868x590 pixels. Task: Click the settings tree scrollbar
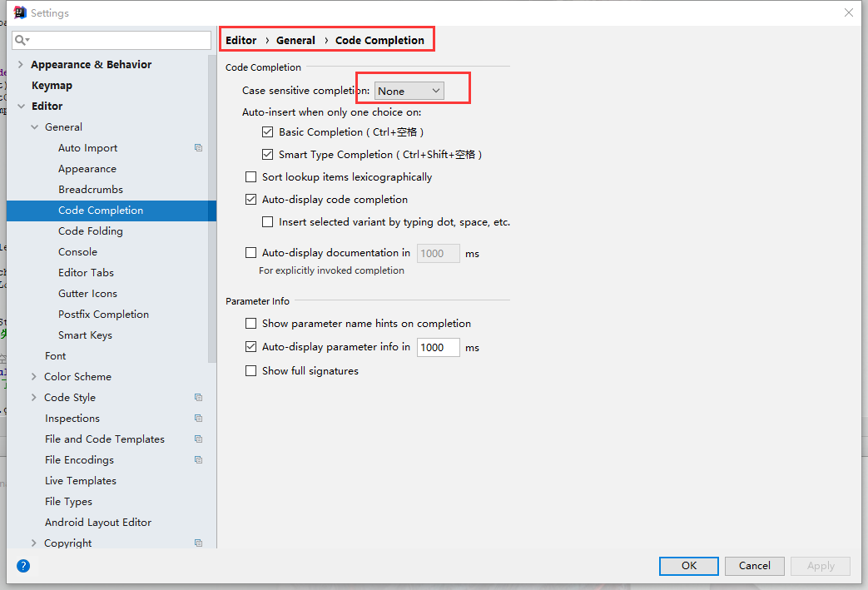[212, 209]
